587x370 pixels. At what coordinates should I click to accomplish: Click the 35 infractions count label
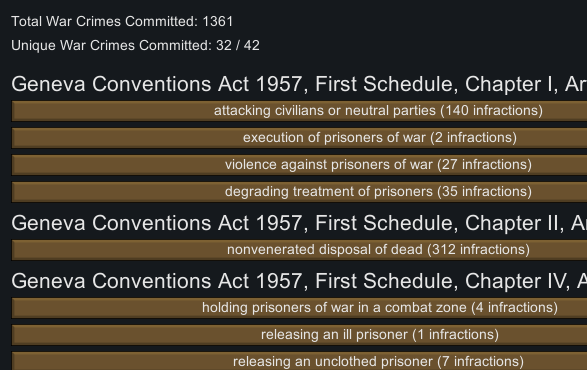click(484, 192)
